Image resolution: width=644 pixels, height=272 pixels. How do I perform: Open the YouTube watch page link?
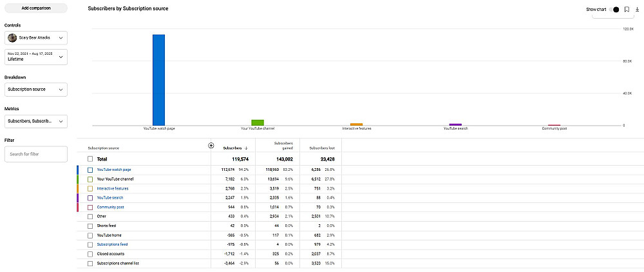coord(114,170)
